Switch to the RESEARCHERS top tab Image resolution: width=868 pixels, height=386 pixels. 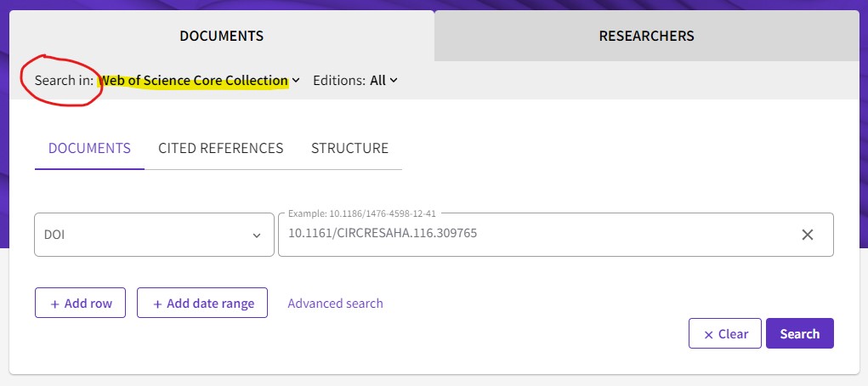tap(646, 36)
